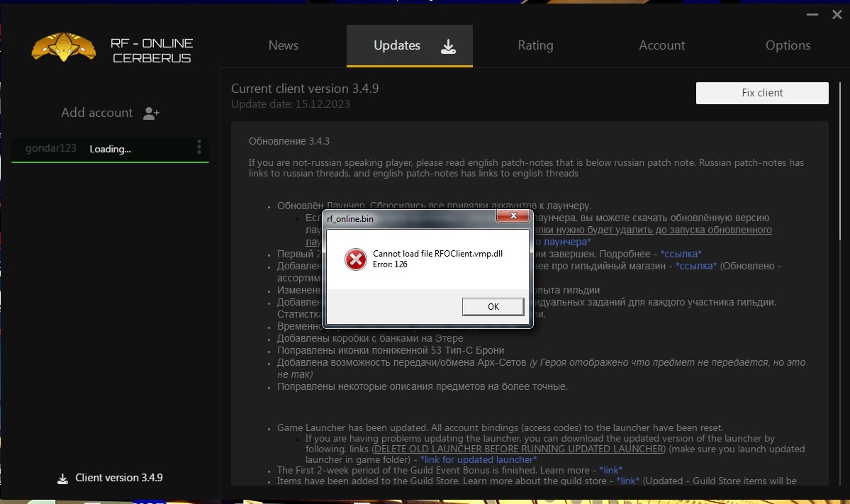Click the download icon in Updates tab
The height and width of the screenshot is (504, 850).
[448, 47]
